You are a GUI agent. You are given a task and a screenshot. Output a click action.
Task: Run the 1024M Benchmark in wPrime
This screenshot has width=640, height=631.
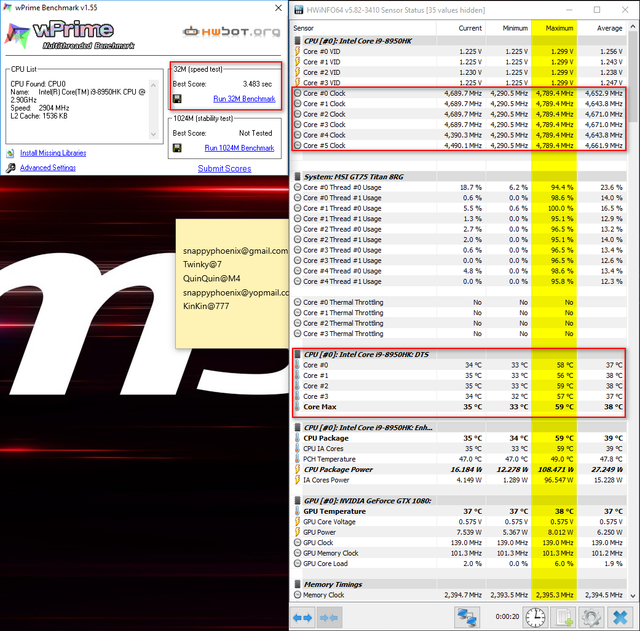(239, 148)
